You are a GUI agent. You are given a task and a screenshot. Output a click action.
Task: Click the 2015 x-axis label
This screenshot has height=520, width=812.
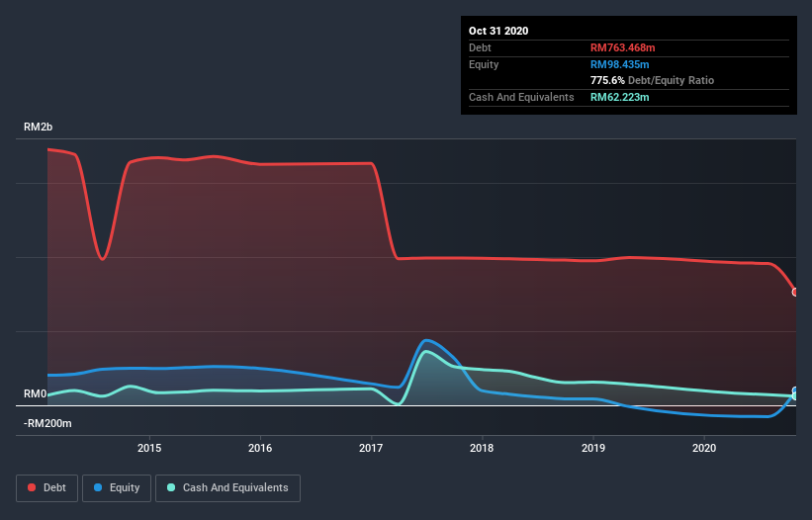tap(149, 448)
